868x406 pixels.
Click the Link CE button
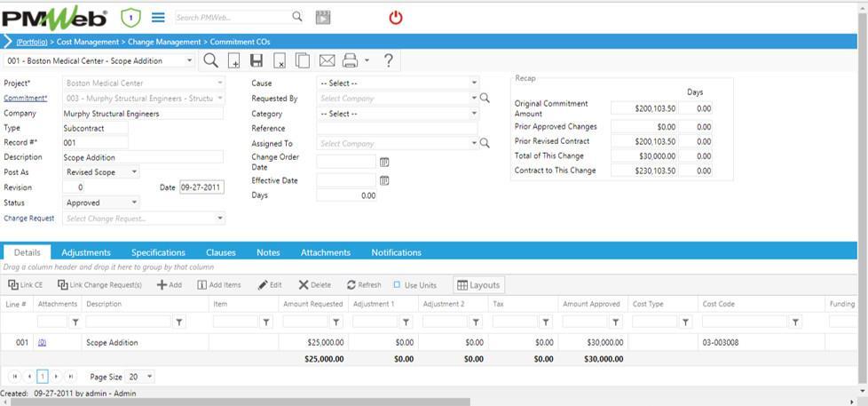click(26, 284)
